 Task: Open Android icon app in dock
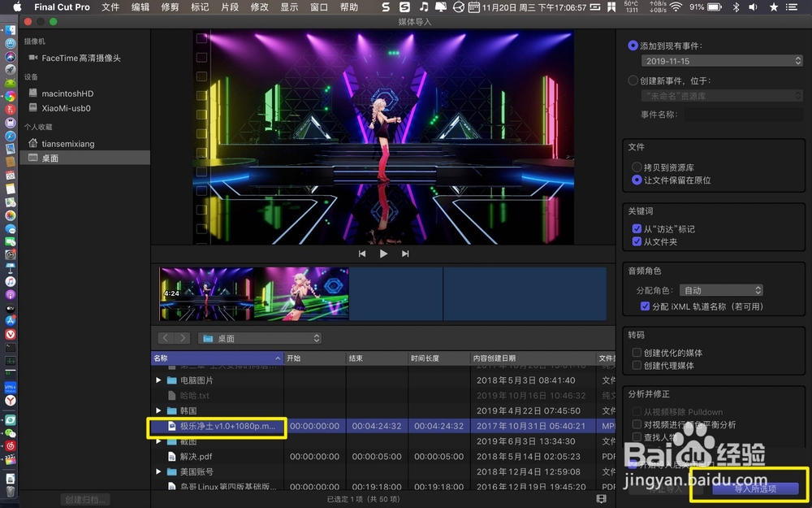tap(11, 83)
